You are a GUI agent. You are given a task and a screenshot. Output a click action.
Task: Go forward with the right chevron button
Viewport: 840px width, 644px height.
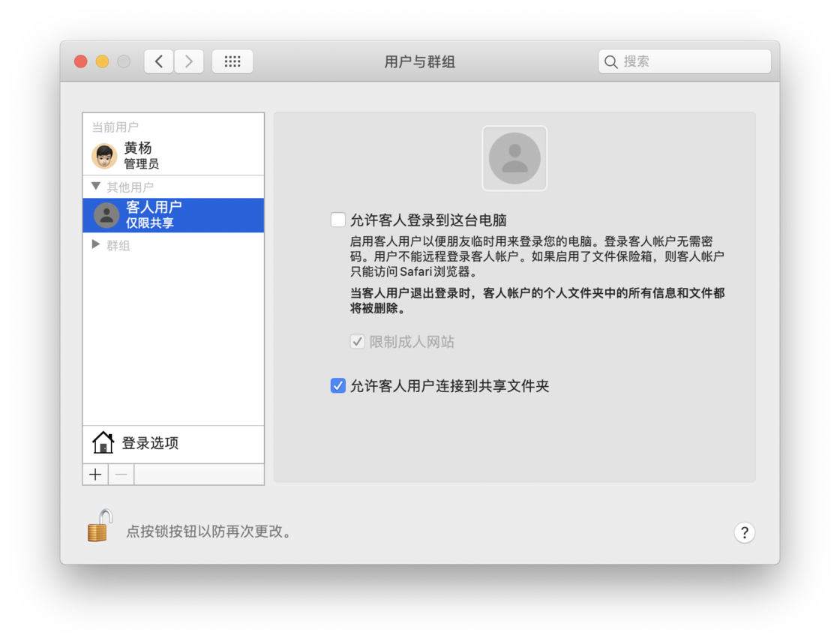[188, 61]
